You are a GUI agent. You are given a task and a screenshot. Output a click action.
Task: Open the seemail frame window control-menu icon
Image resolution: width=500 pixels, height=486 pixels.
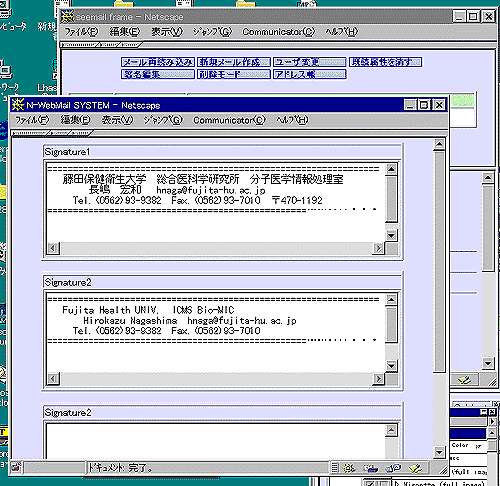click(x=68, y=16)
